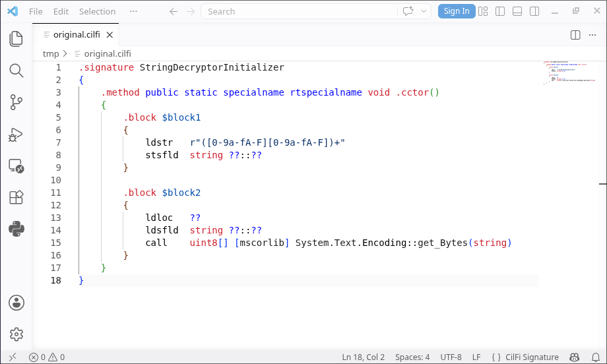Click the .cctor method name

pos(412,92)
